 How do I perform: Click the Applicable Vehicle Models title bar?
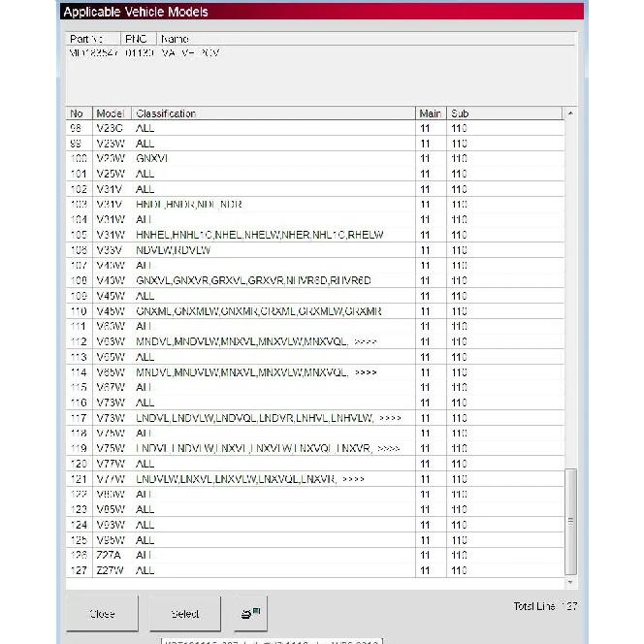point(322,12)
